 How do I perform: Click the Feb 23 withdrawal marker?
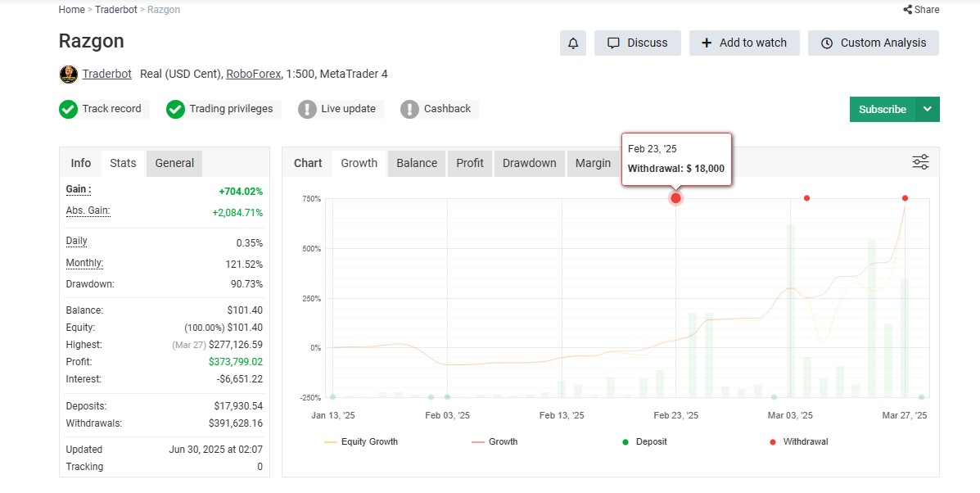point(675,198)
